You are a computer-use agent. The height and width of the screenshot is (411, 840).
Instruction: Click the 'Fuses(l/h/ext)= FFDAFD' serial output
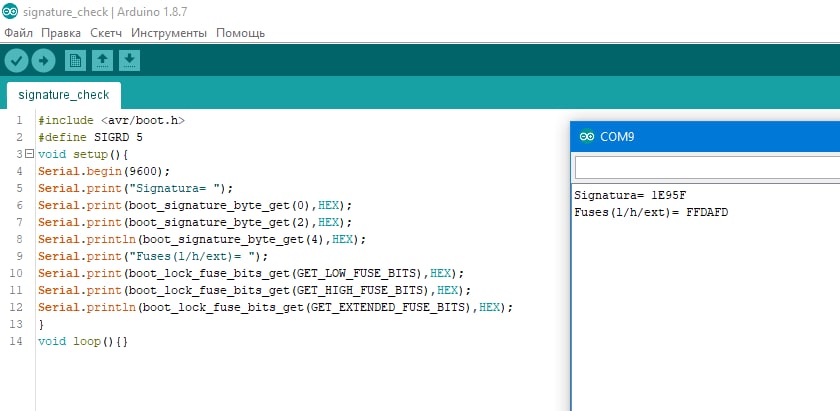tap(651, 212)
